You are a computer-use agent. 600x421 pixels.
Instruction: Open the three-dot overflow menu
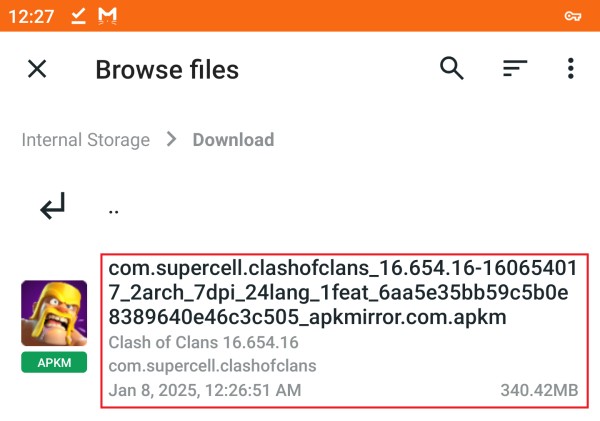coord(571,69)
